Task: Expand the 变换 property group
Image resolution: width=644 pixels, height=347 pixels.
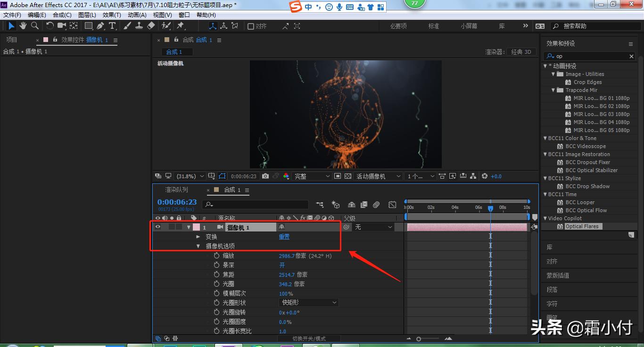Action: (198, 237)
